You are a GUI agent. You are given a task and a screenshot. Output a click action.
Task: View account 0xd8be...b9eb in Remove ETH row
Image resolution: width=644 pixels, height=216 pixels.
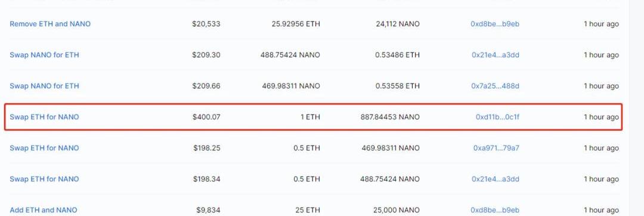(x=495, y=24)
